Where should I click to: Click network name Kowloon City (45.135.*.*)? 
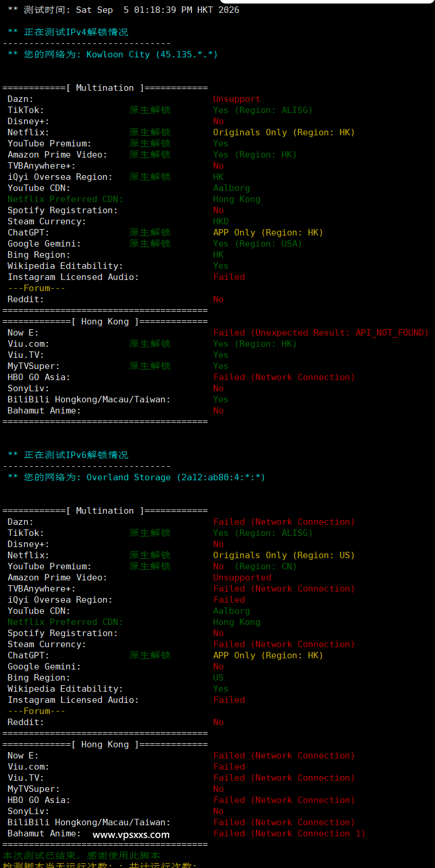152,54
